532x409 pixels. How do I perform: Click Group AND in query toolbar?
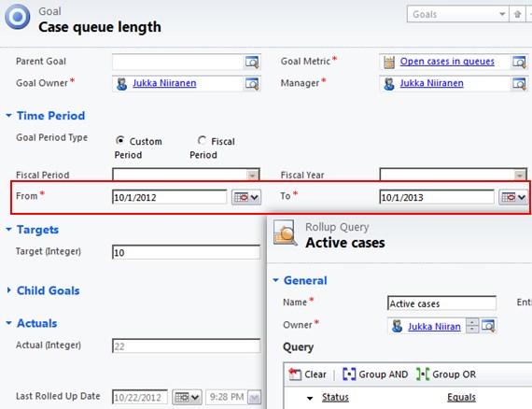(x=375, y=374)
